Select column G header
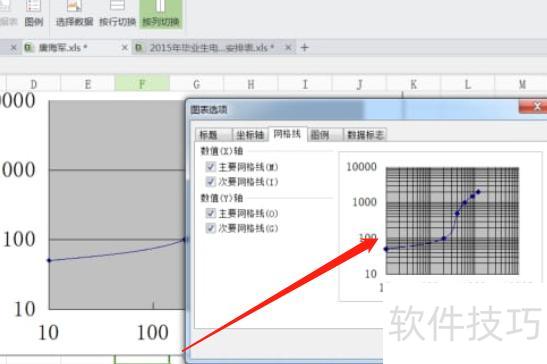Image resolution: width=547 pixels, height=364 pixels. pyautogui.click(x=196, y=84)
